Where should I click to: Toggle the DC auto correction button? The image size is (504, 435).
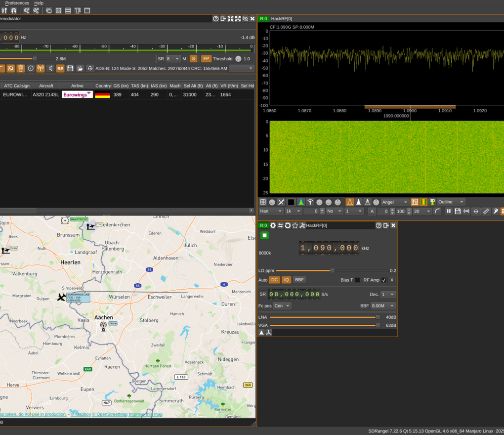(274, 280)
